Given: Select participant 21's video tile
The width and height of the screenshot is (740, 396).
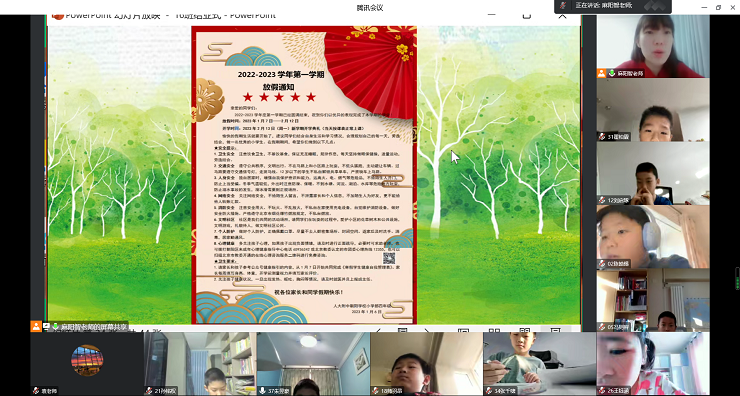Looking at the screenshot, I should [200, 363].
